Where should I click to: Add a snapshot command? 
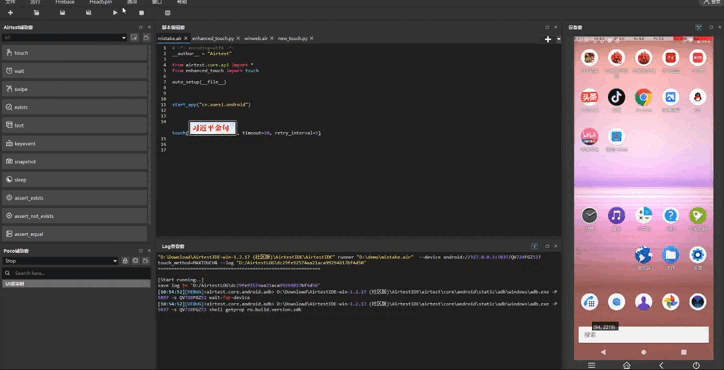coord(75,162)
